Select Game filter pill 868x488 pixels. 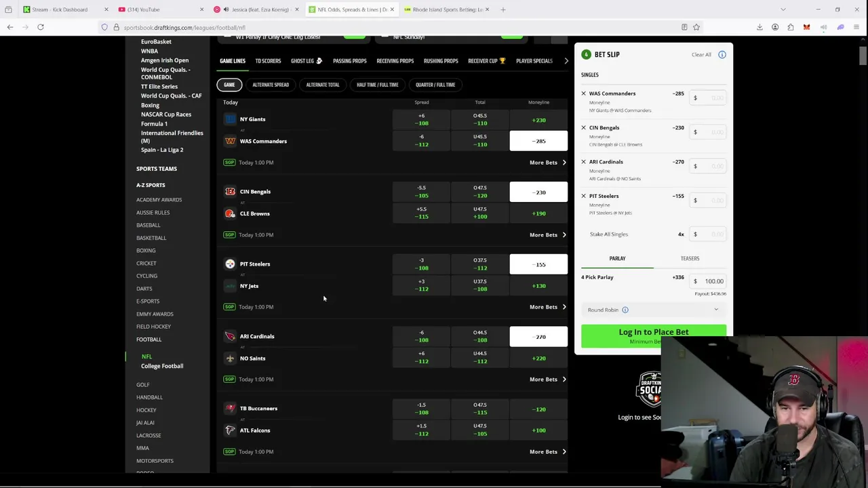[229, 85]
